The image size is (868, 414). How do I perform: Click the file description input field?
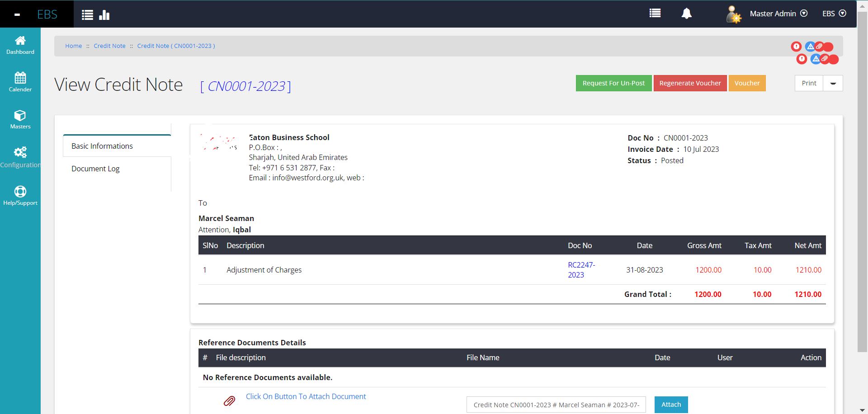(x=556, y=405)
